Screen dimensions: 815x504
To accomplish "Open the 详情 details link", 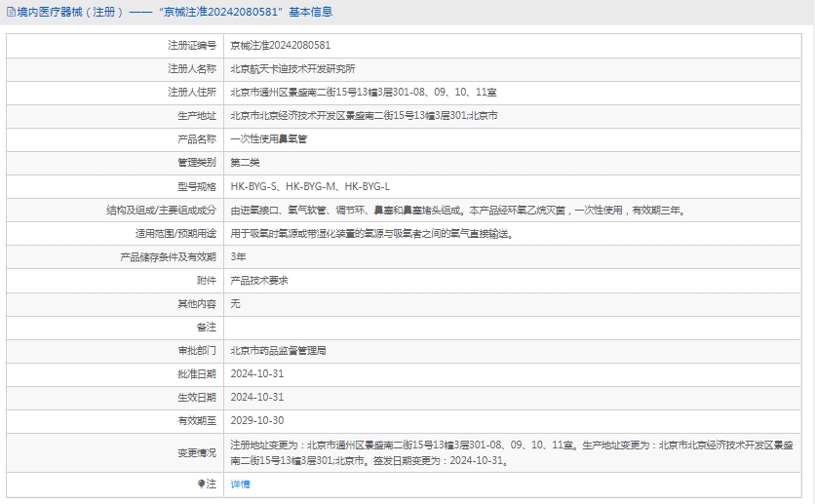I will point(240,484).
